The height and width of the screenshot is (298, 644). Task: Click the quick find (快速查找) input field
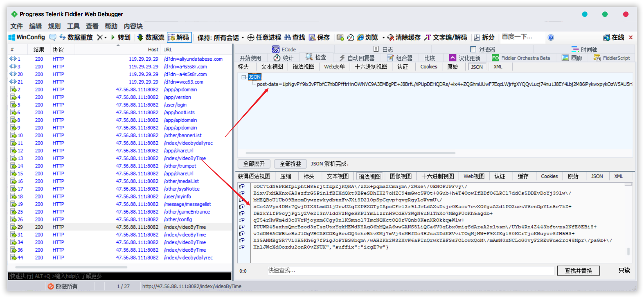410,270
